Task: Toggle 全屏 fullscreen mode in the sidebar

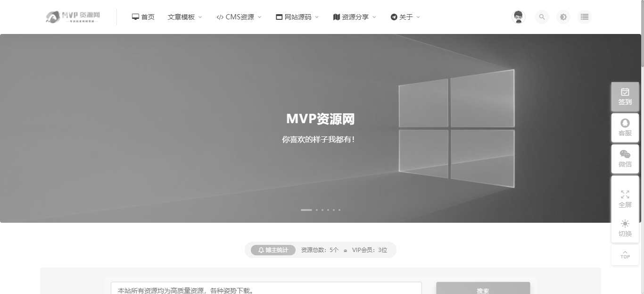Action: [625, 199]
